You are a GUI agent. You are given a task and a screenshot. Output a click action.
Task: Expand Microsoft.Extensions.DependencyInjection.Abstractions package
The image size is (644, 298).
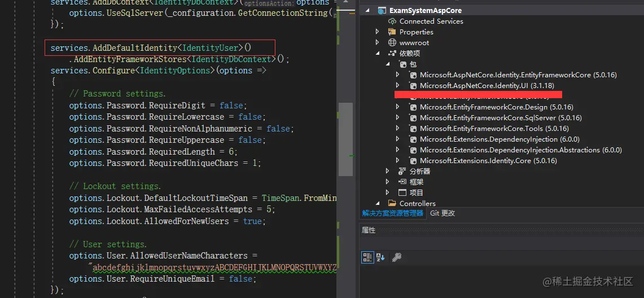pos(397,150)
